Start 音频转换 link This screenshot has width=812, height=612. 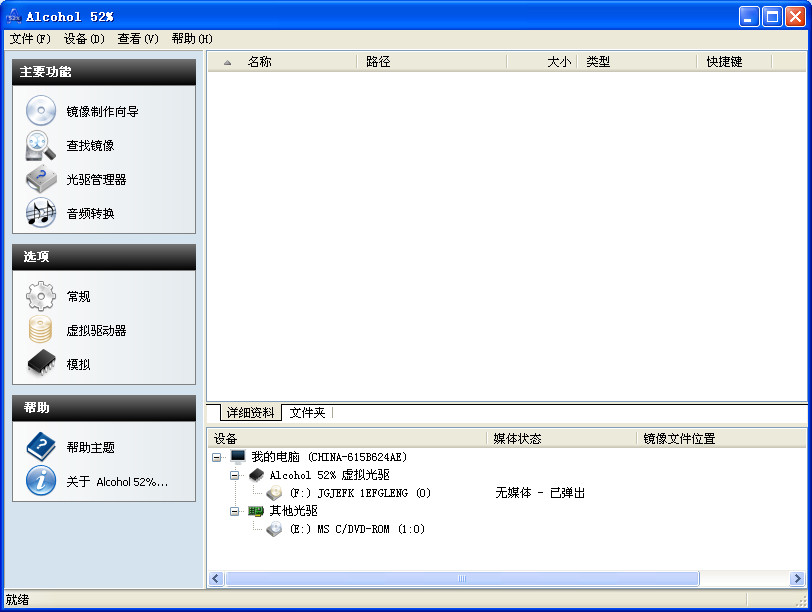tap(90, 213)
